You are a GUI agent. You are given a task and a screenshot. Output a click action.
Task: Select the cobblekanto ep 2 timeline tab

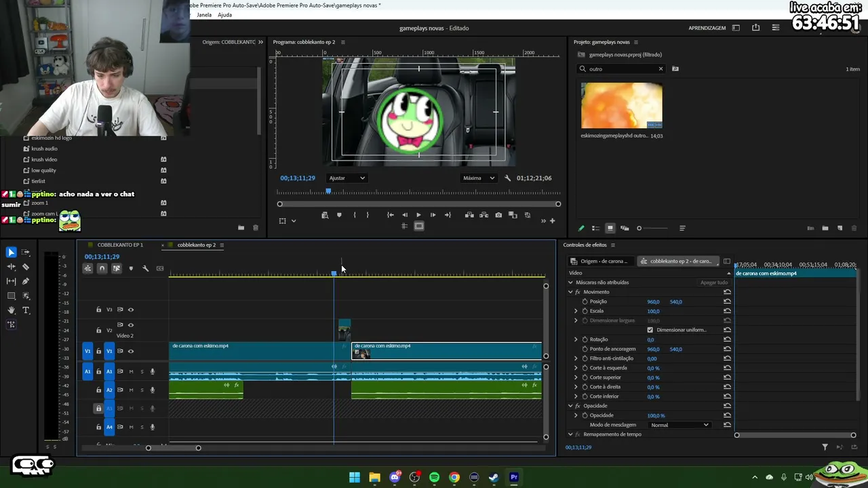point(197,245)
